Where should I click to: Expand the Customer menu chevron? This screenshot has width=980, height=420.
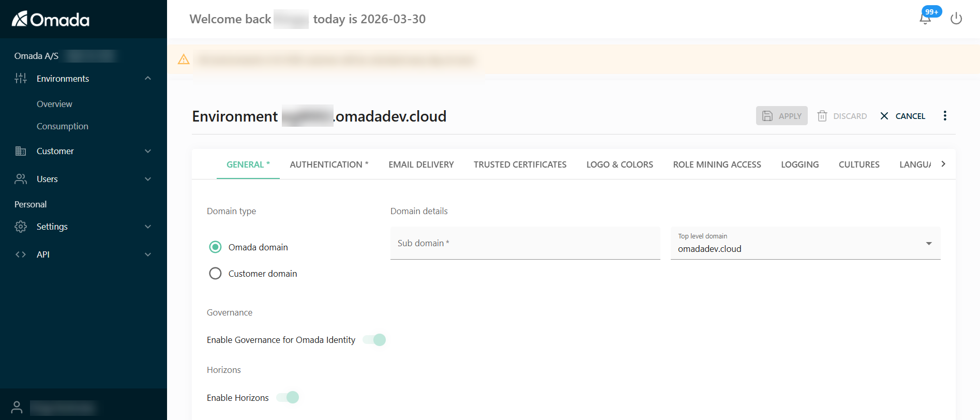point(148,151)
